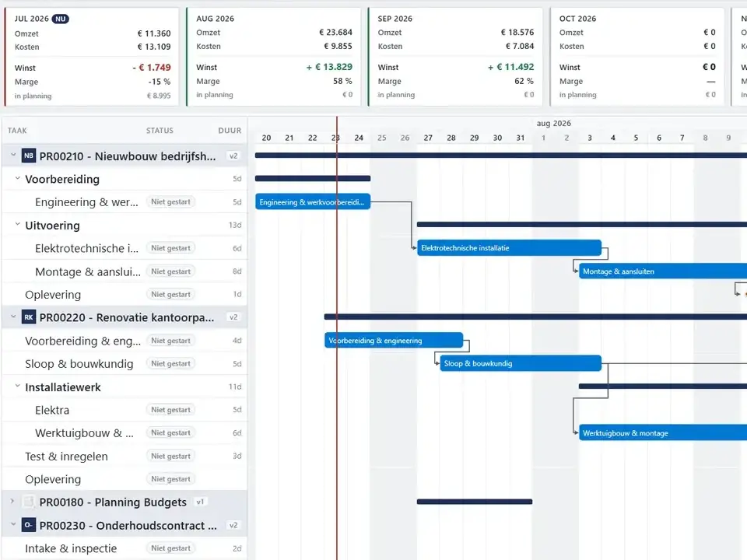
Task: Click the '+ € 13.829' Winst value for AUG 2026
Action: pos(329,67)
